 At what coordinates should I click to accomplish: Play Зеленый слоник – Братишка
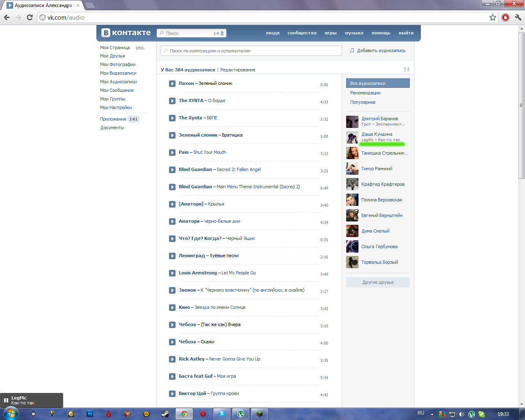(x=172, y=135)
